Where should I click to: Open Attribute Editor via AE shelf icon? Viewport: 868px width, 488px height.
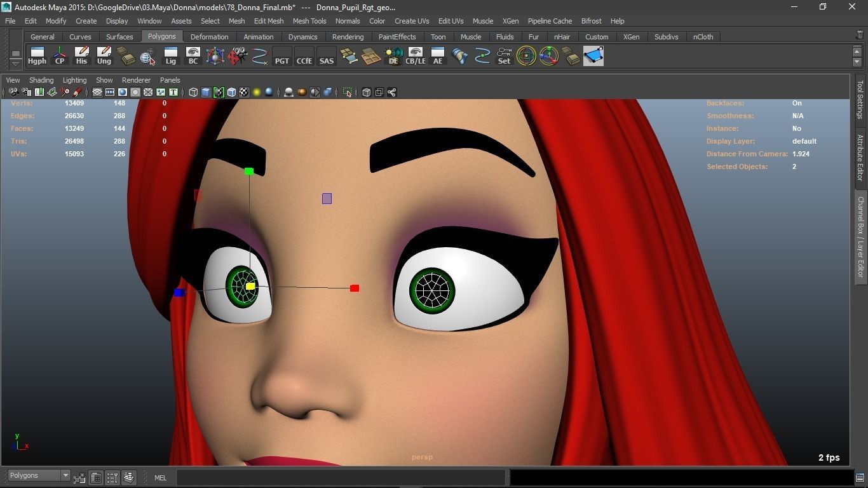pos(437,56)
